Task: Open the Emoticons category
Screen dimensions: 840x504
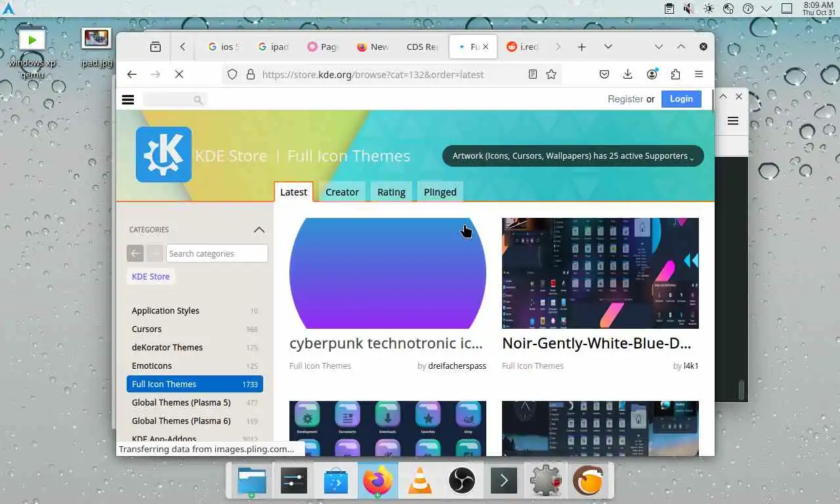Action: pos(195,366)
